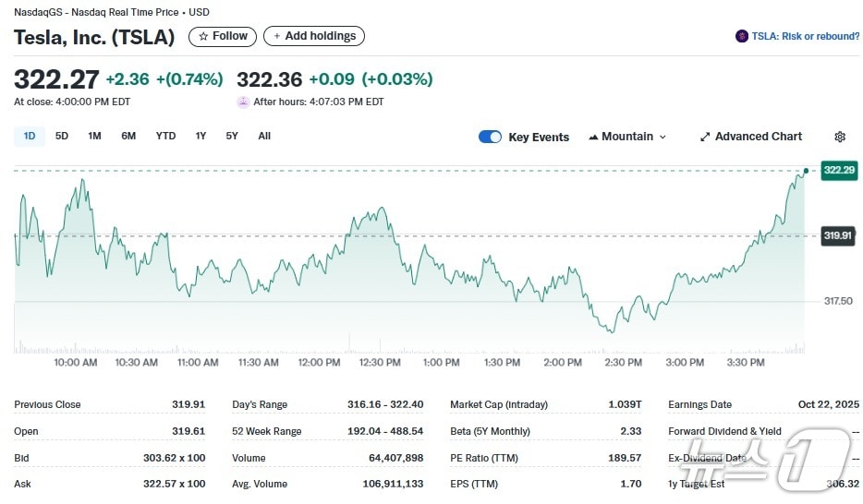The height and width of the screenshot is (504, 863).
Task: Click the TSLA Risk or rebound badge icon
Action: [x=741, y=36]
